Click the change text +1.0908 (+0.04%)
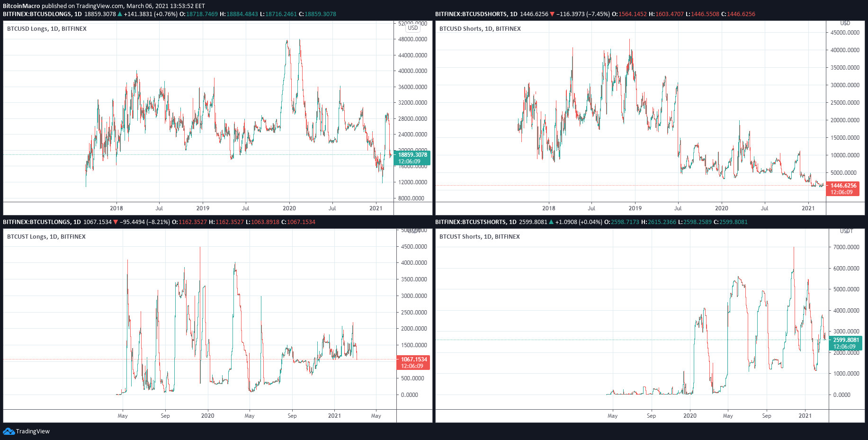868x440 pixels. click(579, 222)
